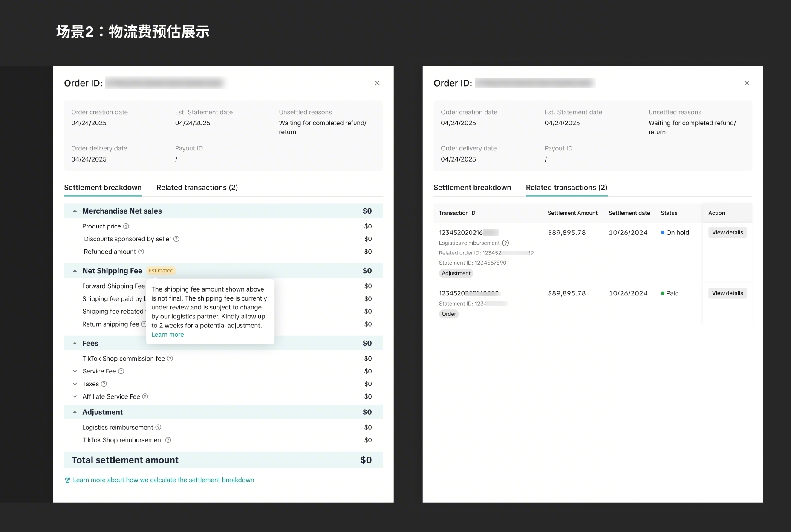
Task: Click help icon next to Product price
Action: tap(126, 226)
